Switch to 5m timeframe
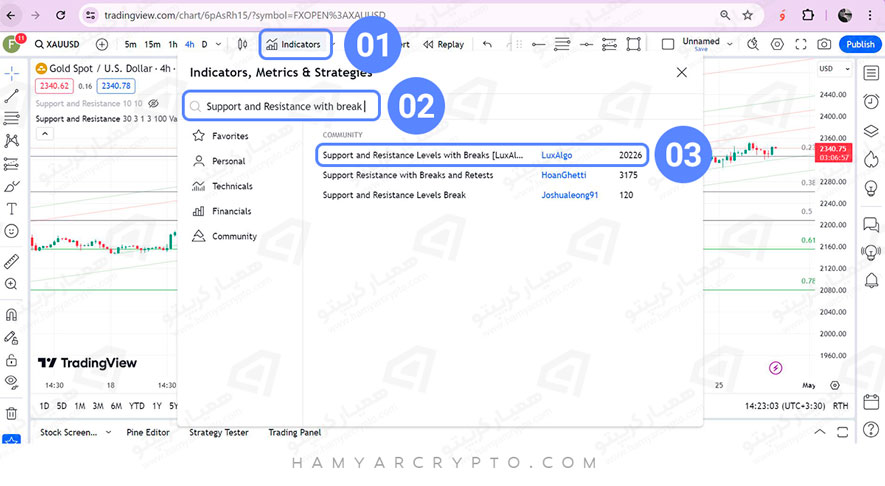 click(130, 44)
